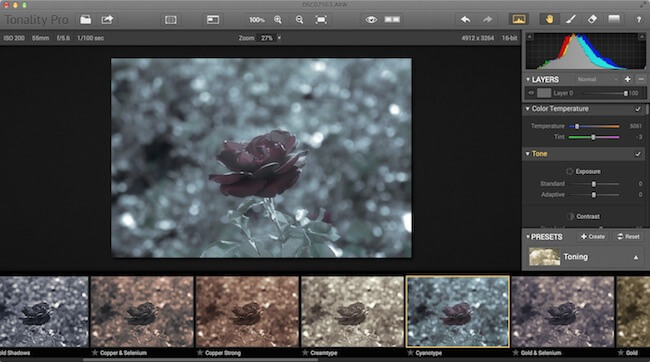Image resolution: width=650 pixels, height=362 pixels.
Task: Click Reset preset button
Action: point(628,237)
